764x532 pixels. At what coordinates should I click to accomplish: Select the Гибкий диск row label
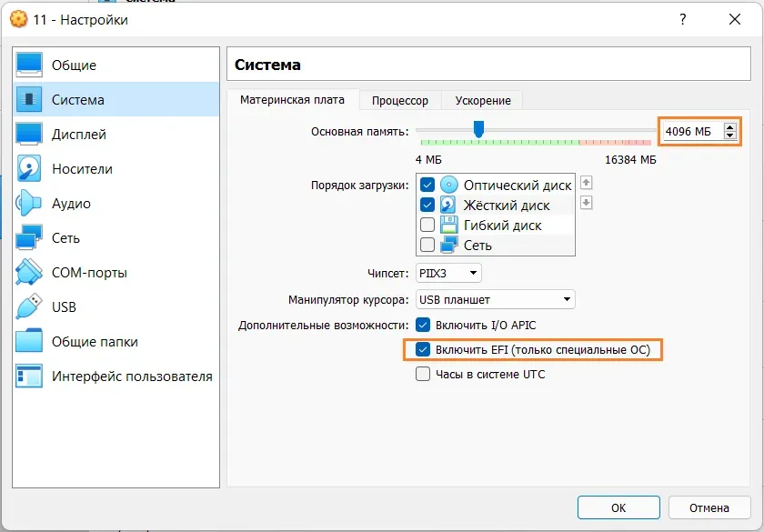[502, 226]
